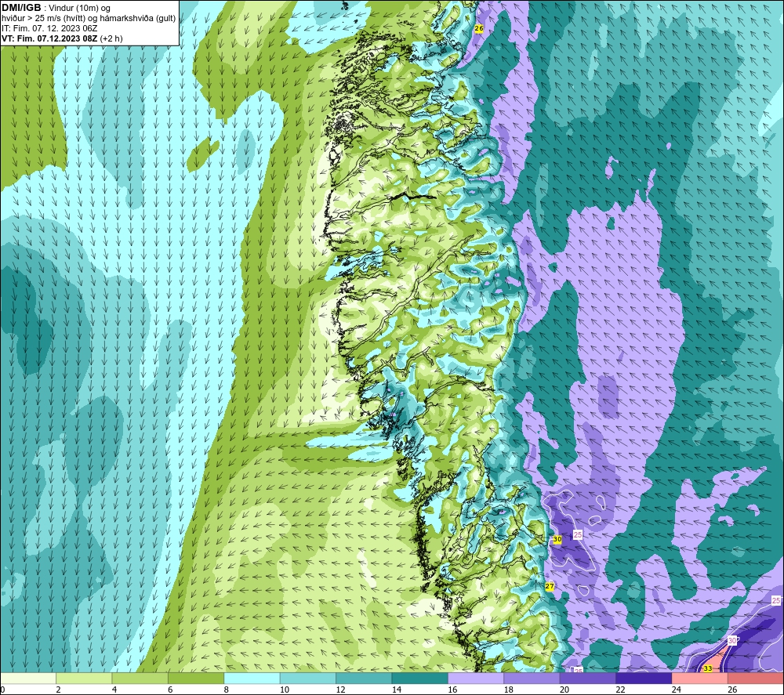Click the scale label '22'
The width and height of the screenshot is (784, 695).
620,690
